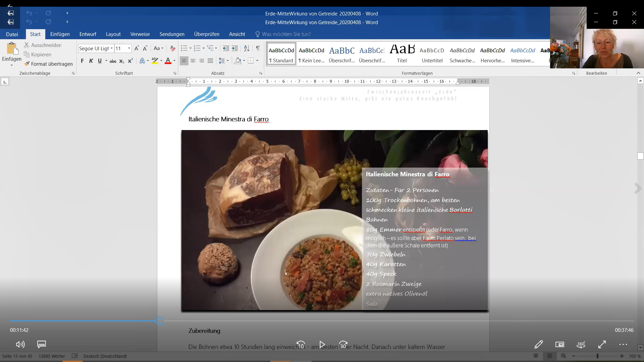Screen dimensions: 644x362
Task: Open the text highlight color swatch
Action: (x=155, y=61)
